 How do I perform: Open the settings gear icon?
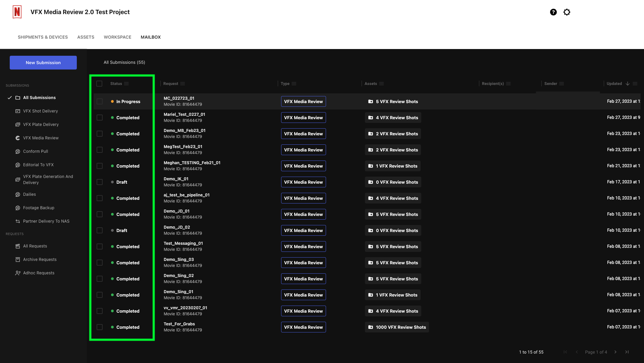[x=567, y=12]
